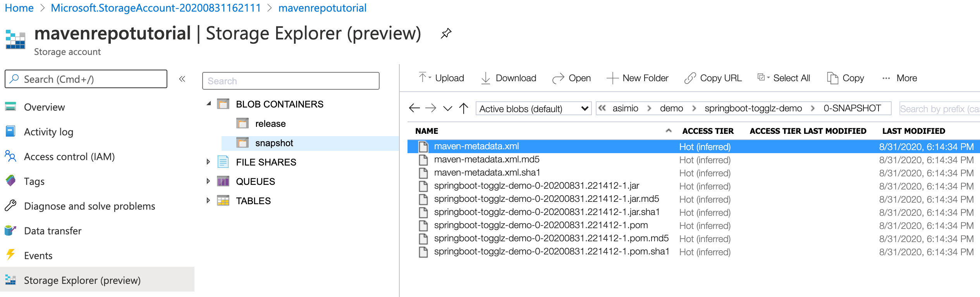Viewport: 980px width, 297px height.
Task: Go to Home breadcrumb link
Action: [x=19, y=8]
